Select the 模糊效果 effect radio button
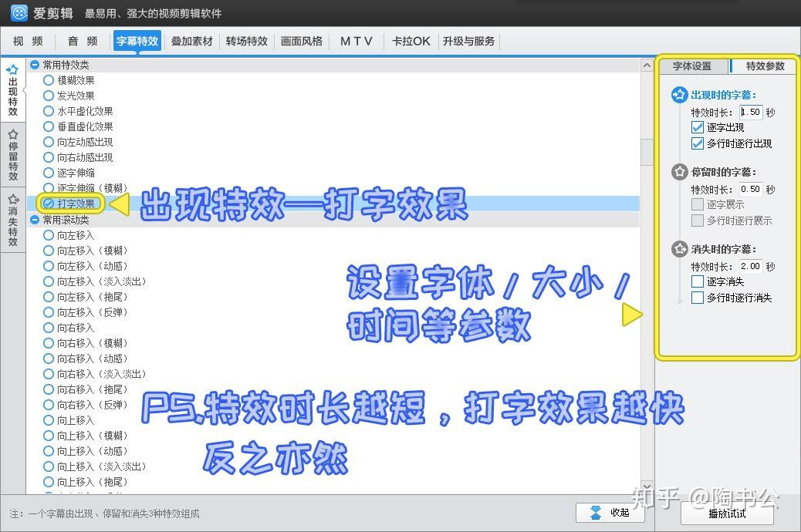This screenshot has width=801, height=532. coord(48,80)
